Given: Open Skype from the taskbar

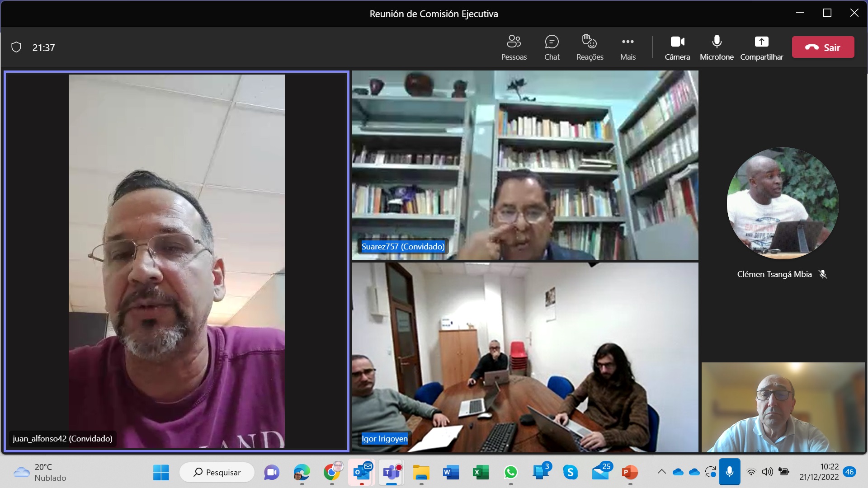Looking at the screenshot, I should coord(570,473).
